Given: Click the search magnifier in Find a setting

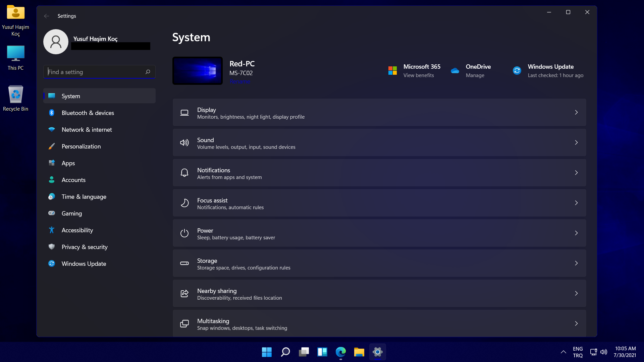Looking at the screenshot, I should pyautogui.click(x=148, y=72).
